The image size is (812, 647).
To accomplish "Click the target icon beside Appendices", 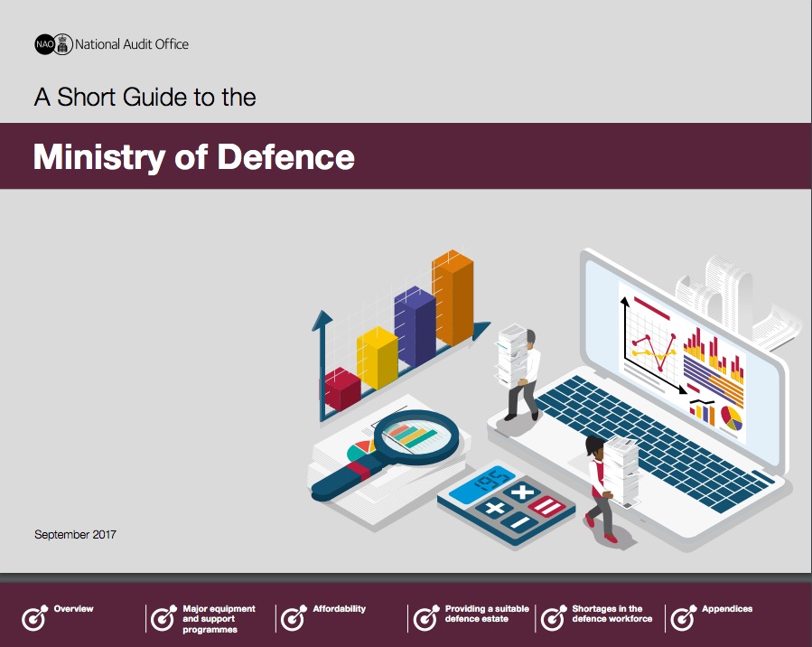I will pos(684,617).
